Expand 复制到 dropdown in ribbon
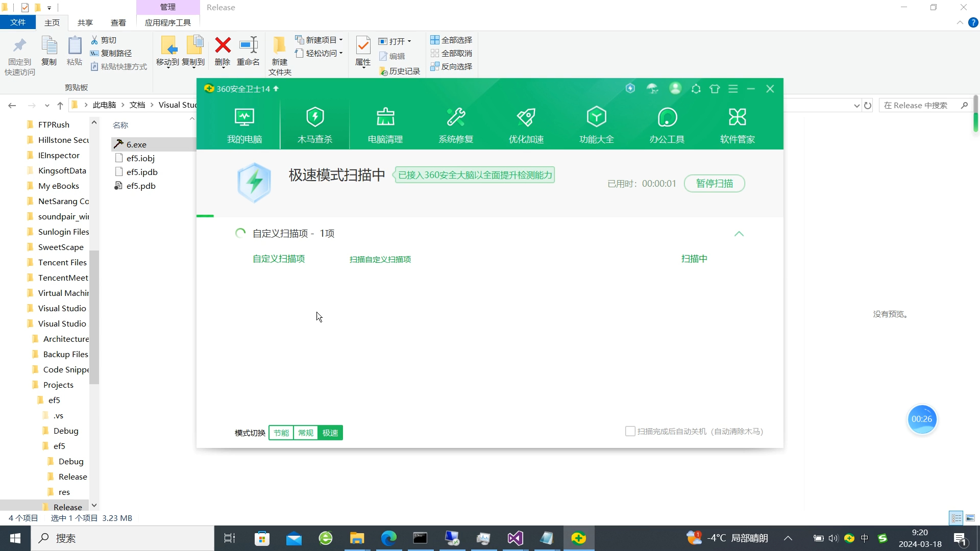The width and height of the screenshot is (980, 551). pos(193,67)
